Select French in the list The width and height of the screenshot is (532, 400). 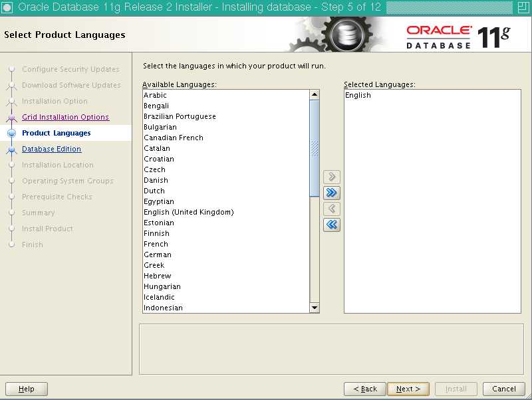coord(226,244)
